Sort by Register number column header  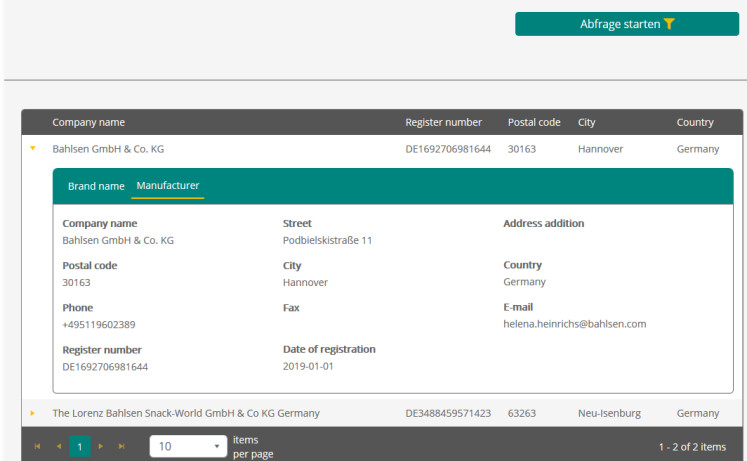(444, 122)
